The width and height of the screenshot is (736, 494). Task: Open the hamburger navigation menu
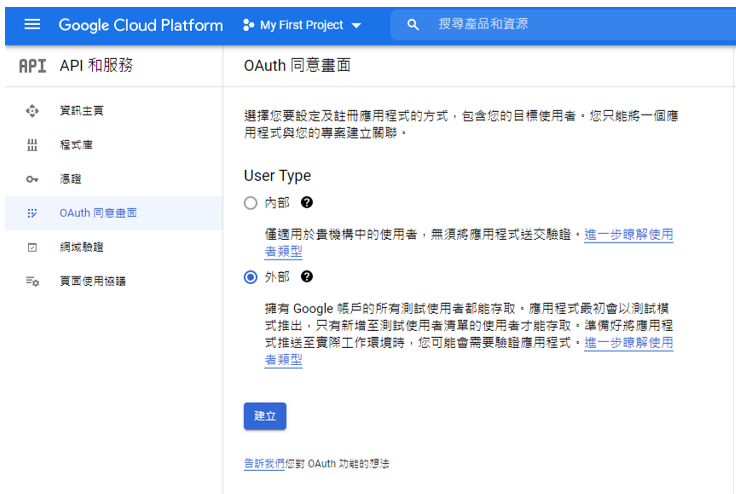[x=31, y=24]
